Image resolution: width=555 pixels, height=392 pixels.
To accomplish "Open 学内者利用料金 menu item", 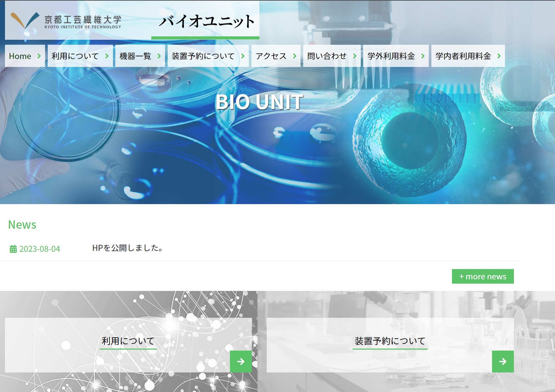I will (468, 56).
